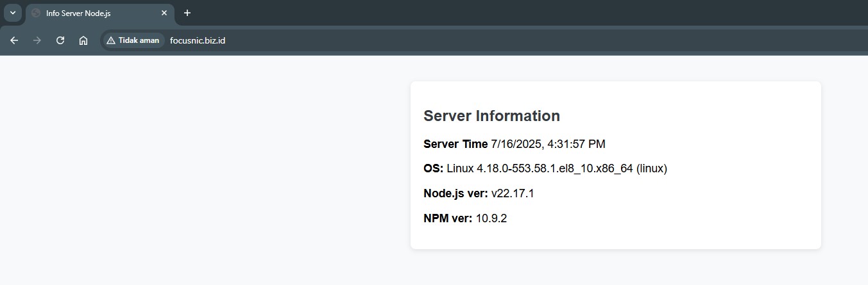Reload the current page
Screen dimensions: 868x285
[x=60, y=40]
